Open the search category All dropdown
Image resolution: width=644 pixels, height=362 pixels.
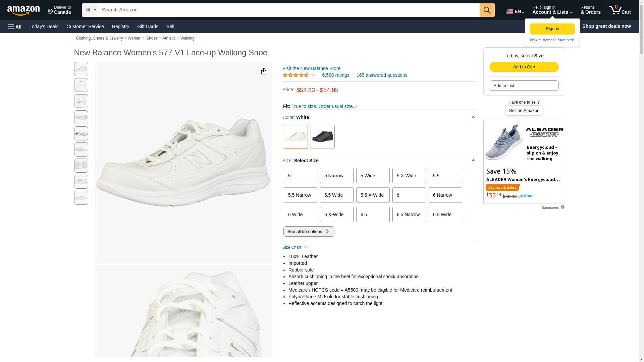point(90,10)
